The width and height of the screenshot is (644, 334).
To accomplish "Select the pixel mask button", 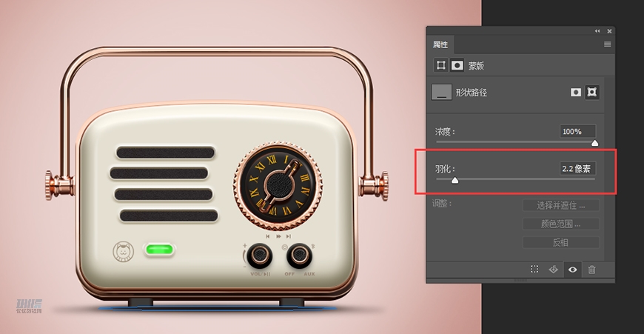I will tap(575, 93).
